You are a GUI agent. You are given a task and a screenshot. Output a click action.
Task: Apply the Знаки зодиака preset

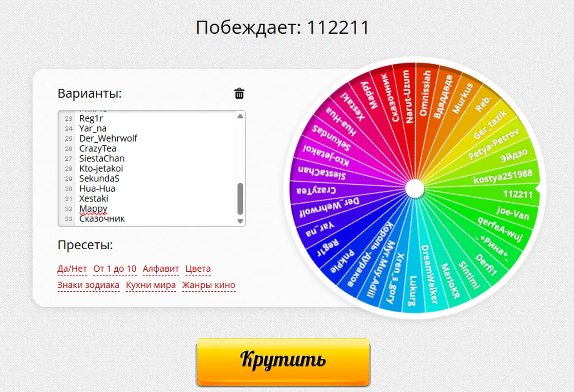88,285
